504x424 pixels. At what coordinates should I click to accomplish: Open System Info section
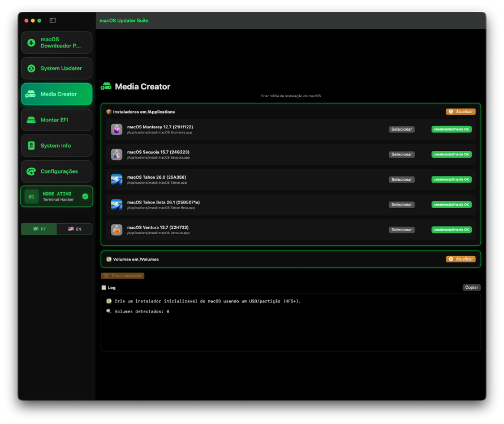57,145
